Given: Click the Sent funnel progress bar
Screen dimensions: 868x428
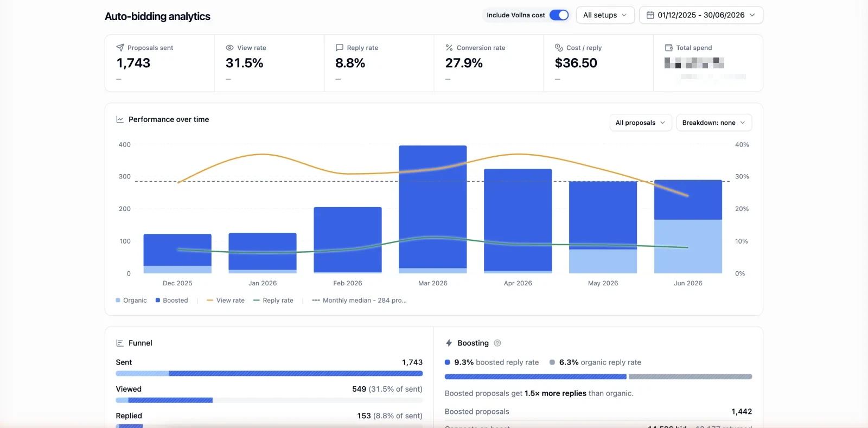Looking at the screenshot, I should [x=269, y=373].
